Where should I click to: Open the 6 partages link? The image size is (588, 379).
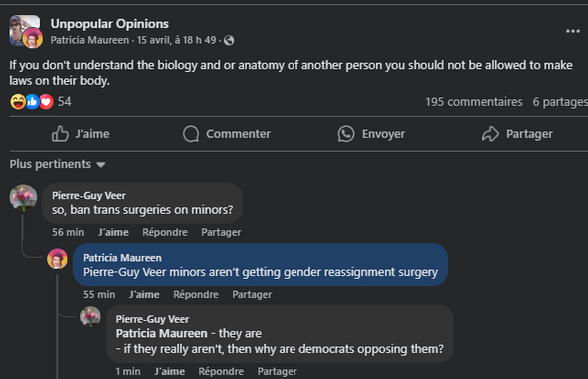(x=560, y=102)
